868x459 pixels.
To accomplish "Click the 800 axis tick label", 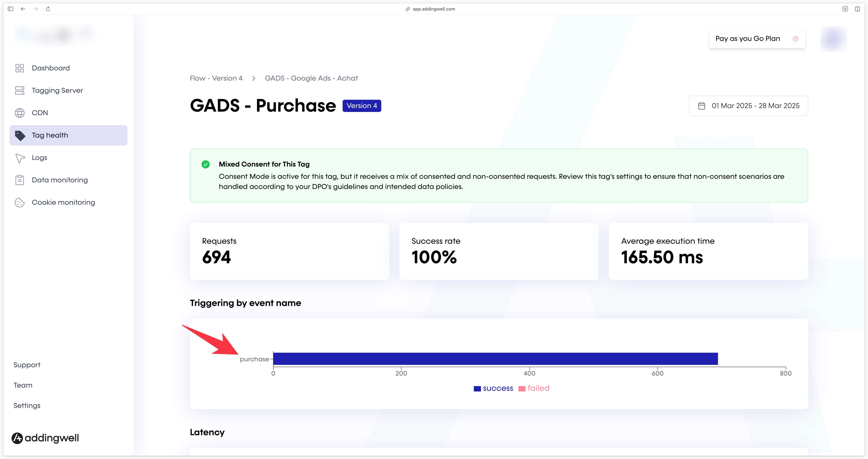I will tap(786, 373).
